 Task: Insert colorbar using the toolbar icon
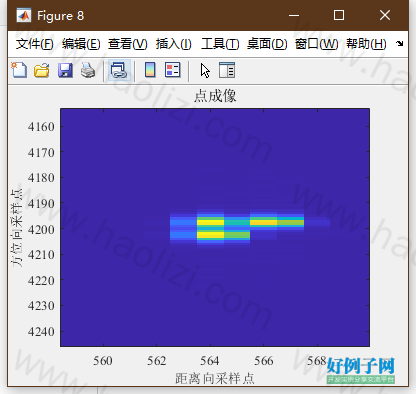point(150,70)
